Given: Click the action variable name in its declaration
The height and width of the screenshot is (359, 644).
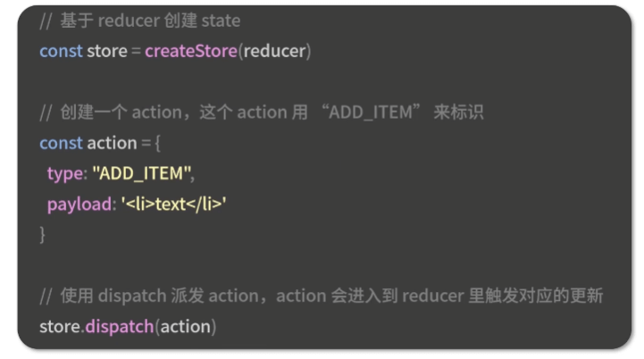Looking at the screenshot, I should click(112, 144).
